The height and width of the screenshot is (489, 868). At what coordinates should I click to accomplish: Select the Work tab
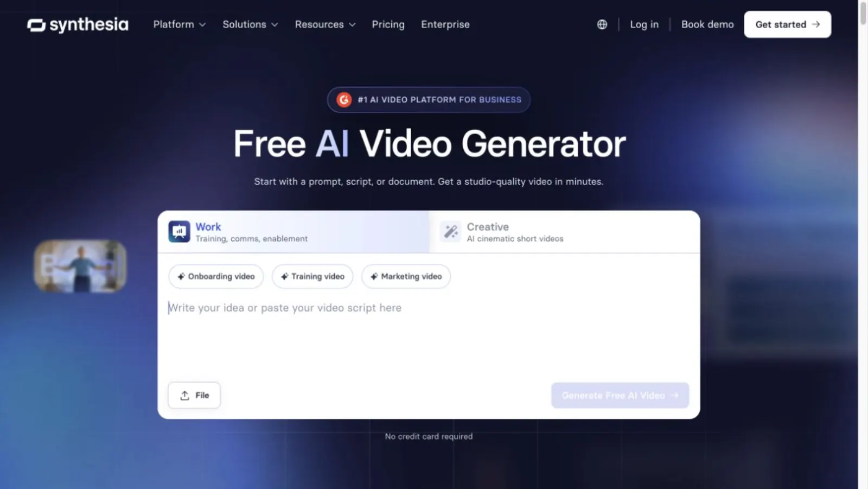pyautogui.click(x=293, y=232)
